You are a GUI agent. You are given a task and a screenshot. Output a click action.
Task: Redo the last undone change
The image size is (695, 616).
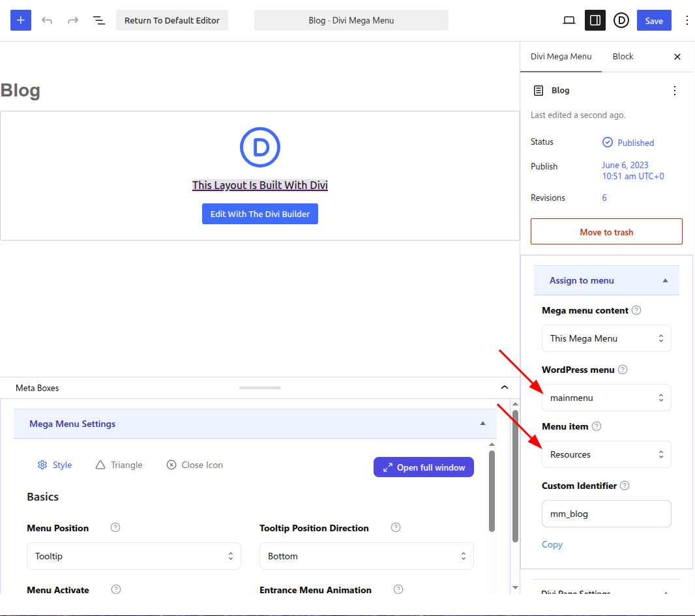click(72, 20)
